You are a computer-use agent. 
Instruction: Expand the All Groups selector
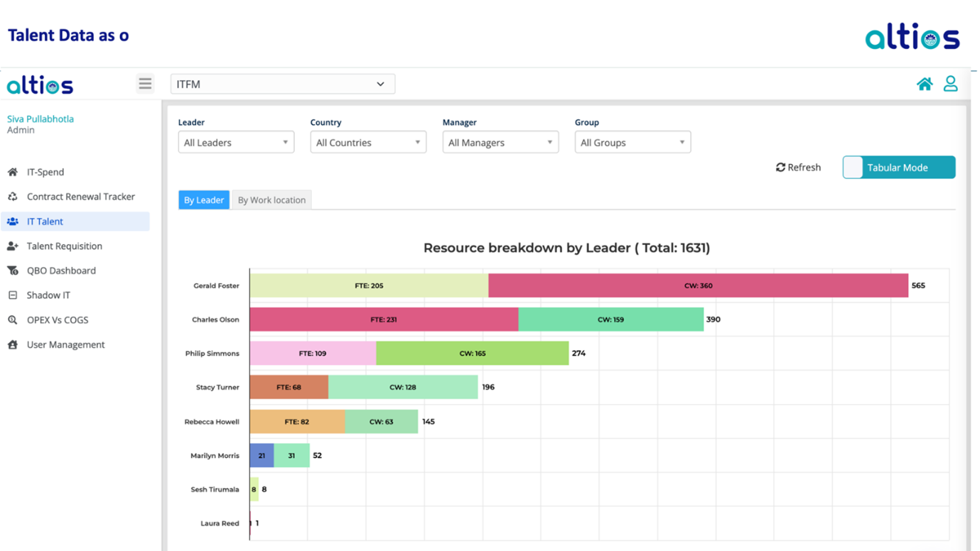click(632, 141)
